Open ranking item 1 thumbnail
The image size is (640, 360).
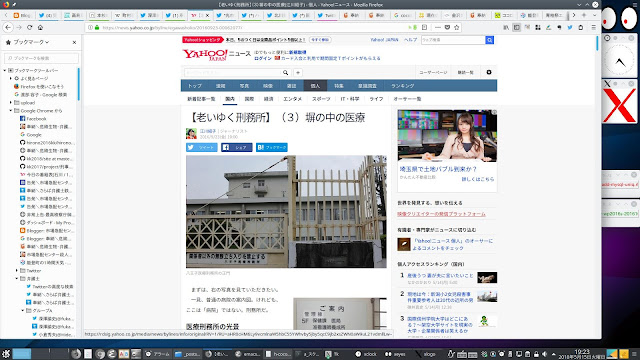pyautogui.click(x=487, y=278)
